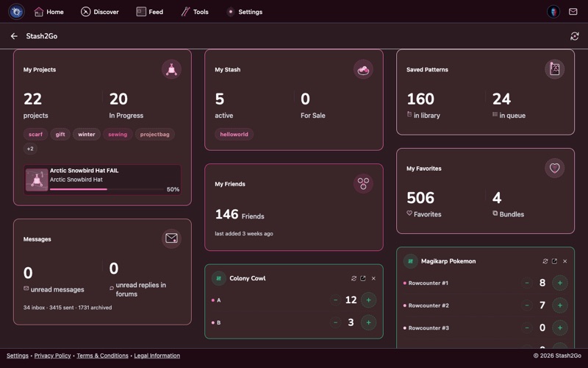Open the Terms & Conditions link
This screenshot has height=368, width=588.
(x=102, y=355)
